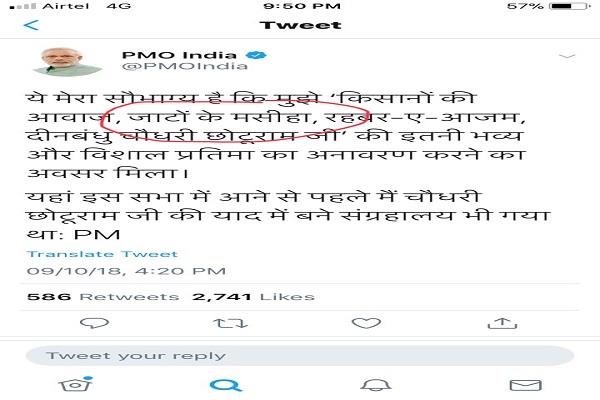Open the Home tab icon
Image resolution: width=600 pixels, height=400 pixels.
[76, 384]
